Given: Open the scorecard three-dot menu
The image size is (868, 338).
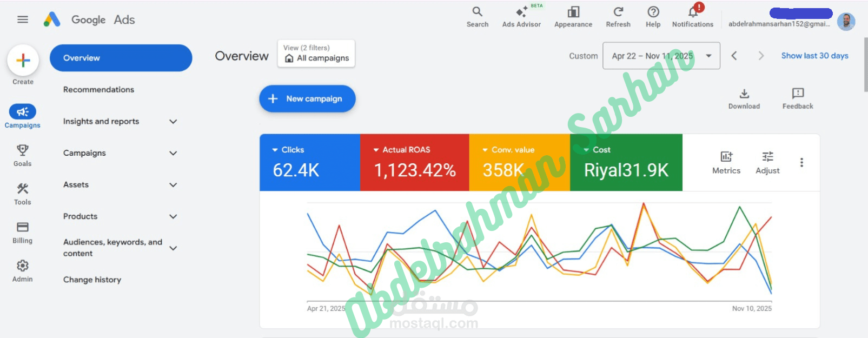Looking at the screenshot, I should coord(801,162).
